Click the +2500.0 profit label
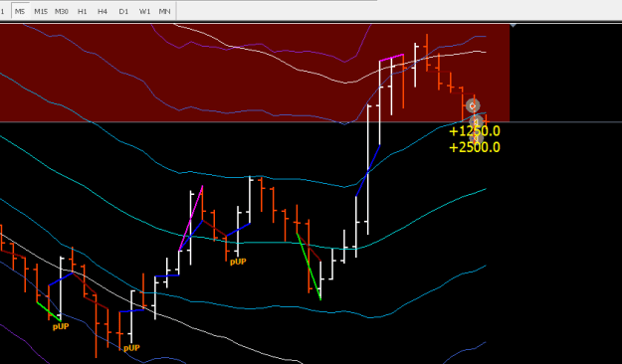This screenshot has width=622, height=364. coord(475,147)
